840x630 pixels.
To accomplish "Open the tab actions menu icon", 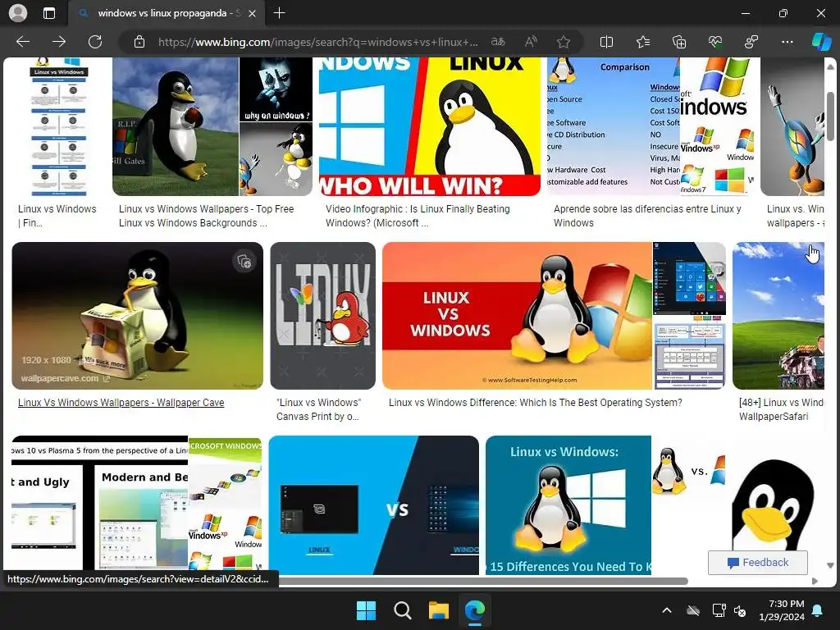I will (x=48, y=13).
